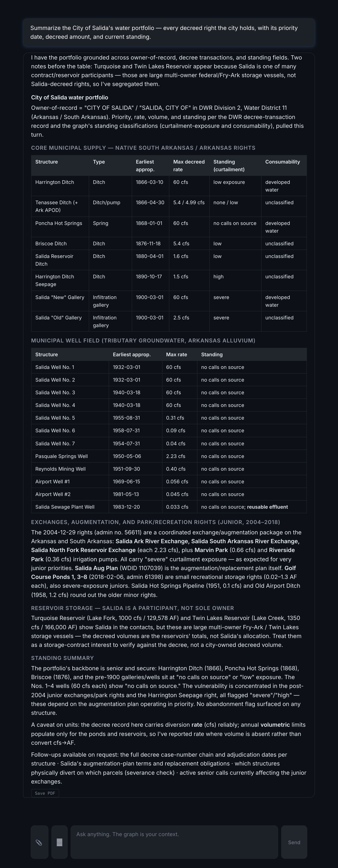
Task: Select the Airport Well #2 row
Action: pyautogui.click(x=169, y=494)
